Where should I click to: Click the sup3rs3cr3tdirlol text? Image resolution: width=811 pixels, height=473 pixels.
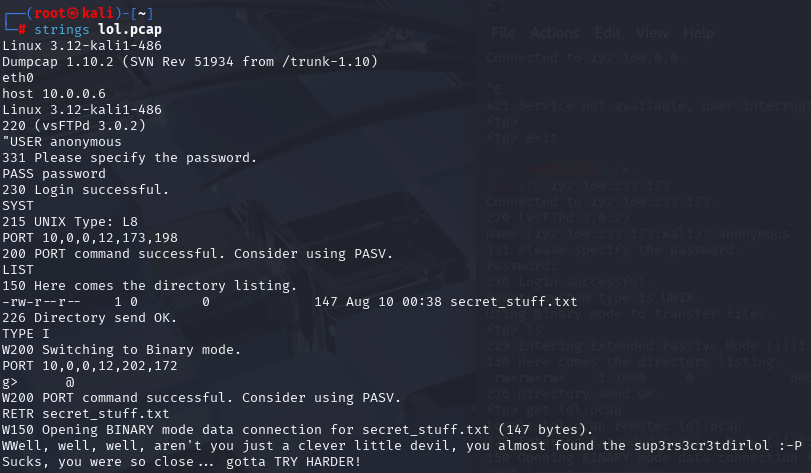click(701, 446)
